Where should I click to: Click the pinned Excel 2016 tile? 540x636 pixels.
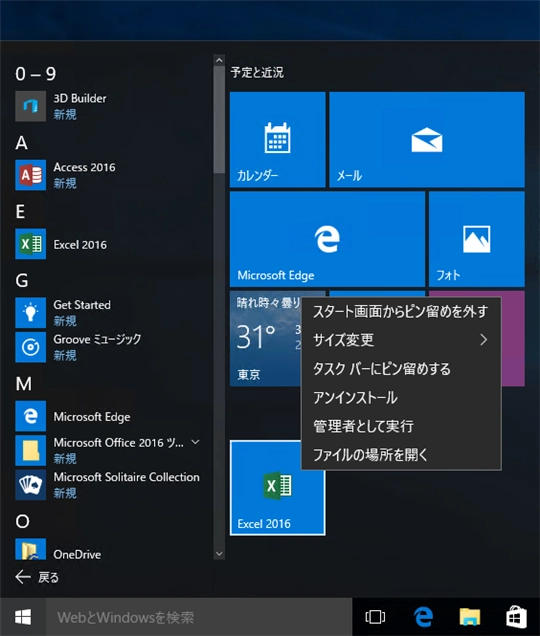click(278, 488)
